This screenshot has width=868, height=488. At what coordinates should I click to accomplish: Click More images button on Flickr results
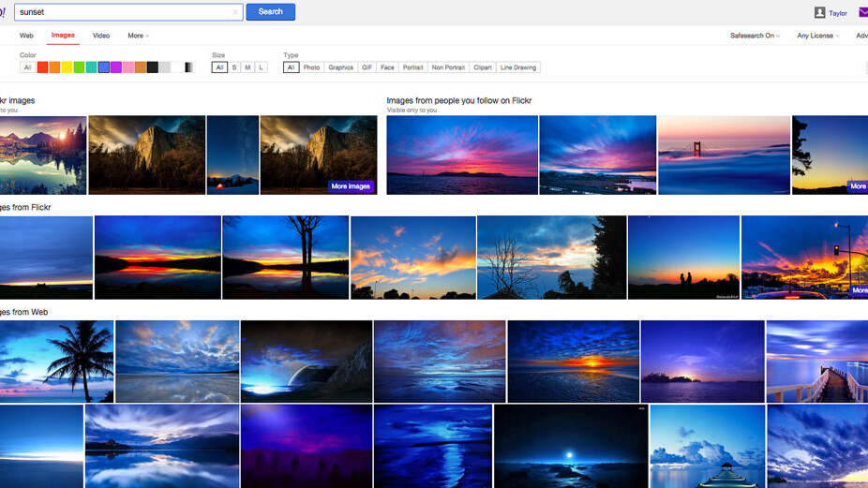pos(351,186)
